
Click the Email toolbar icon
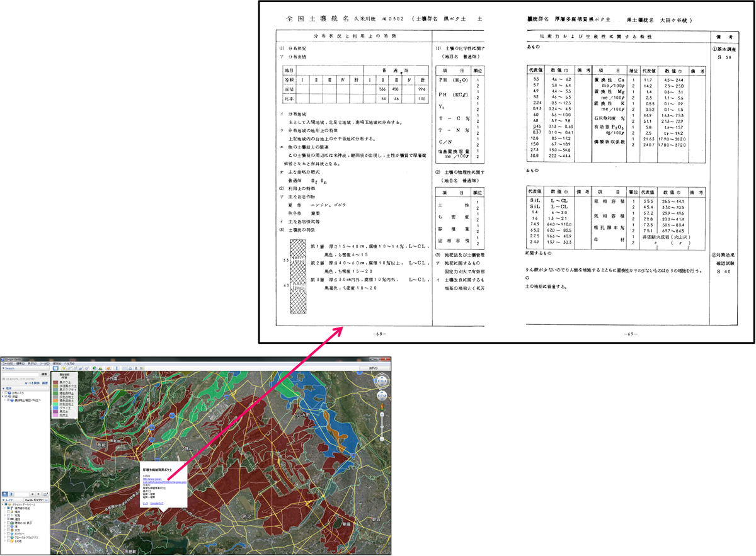(x=125, y=368)
